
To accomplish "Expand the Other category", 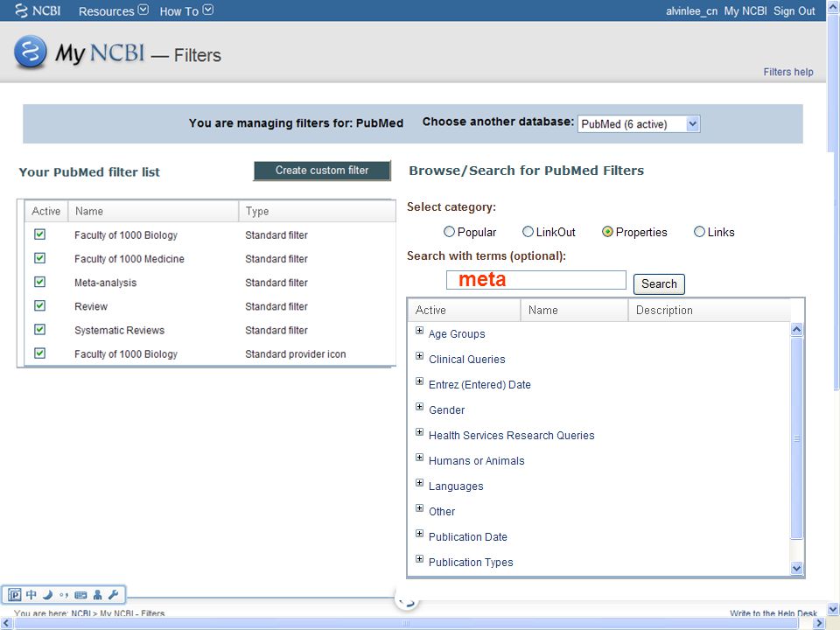I will [x=419, y=507].
